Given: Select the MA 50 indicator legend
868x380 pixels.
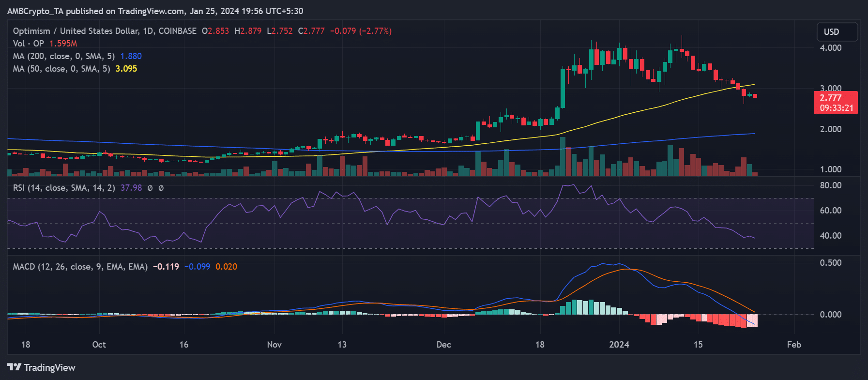Looking at the screenshot, I should coord(61,69).
